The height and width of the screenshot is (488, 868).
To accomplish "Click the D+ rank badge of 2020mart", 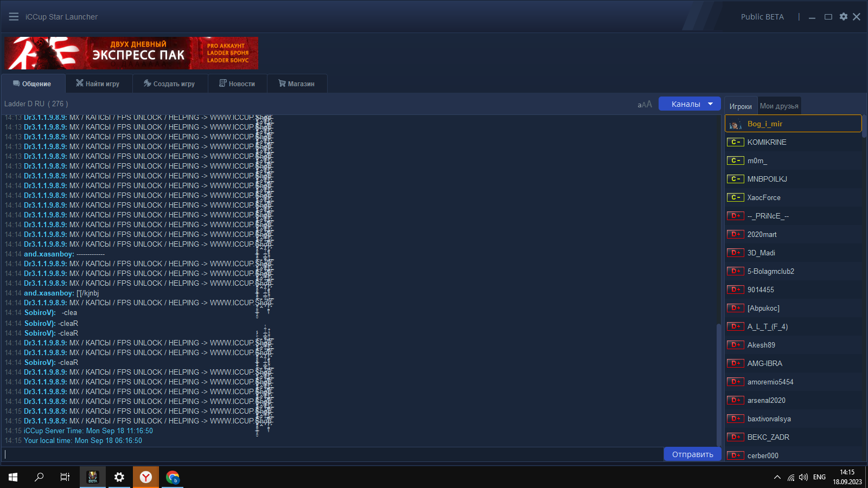I will pos(736,234).
